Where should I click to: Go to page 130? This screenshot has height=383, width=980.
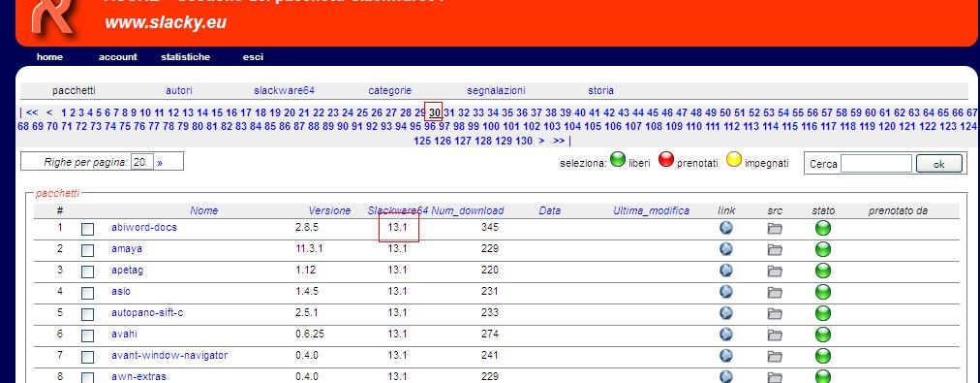524,141
